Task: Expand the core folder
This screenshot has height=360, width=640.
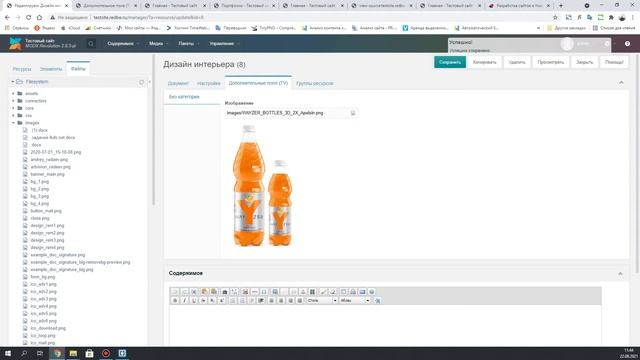Action: point(13,108)
